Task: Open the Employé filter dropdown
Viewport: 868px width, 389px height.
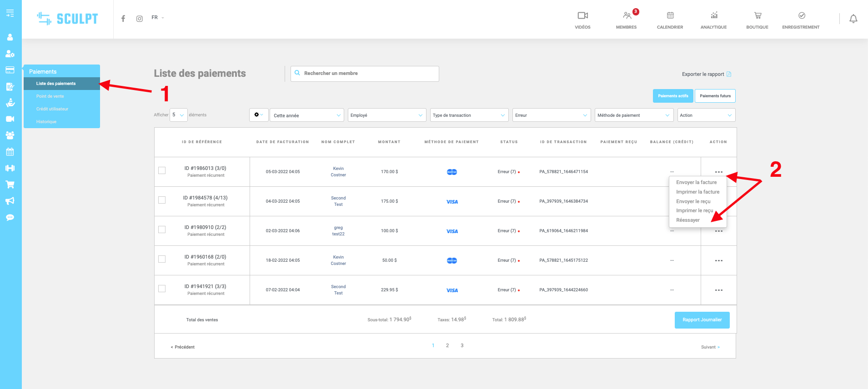Action: (387, 115)
